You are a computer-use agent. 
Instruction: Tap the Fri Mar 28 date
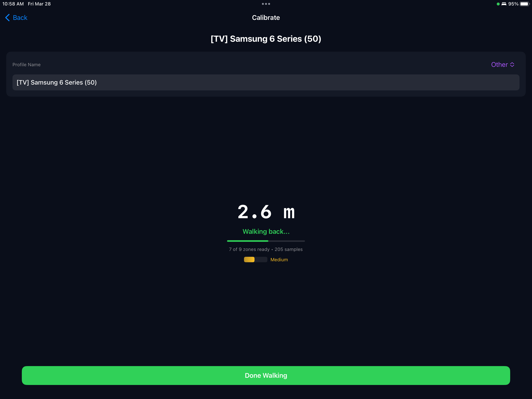(x=39, y=4)
